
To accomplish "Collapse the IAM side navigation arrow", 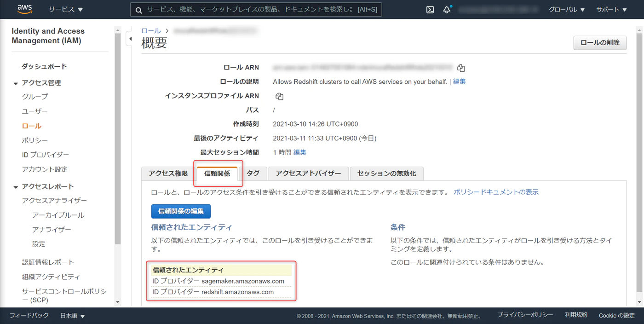I will (x=130, y=39).
